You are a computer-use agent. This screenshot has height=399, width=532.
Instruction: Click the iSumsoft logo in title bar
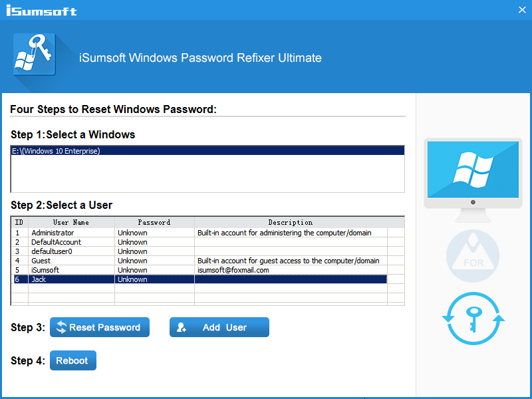[41, 10]
